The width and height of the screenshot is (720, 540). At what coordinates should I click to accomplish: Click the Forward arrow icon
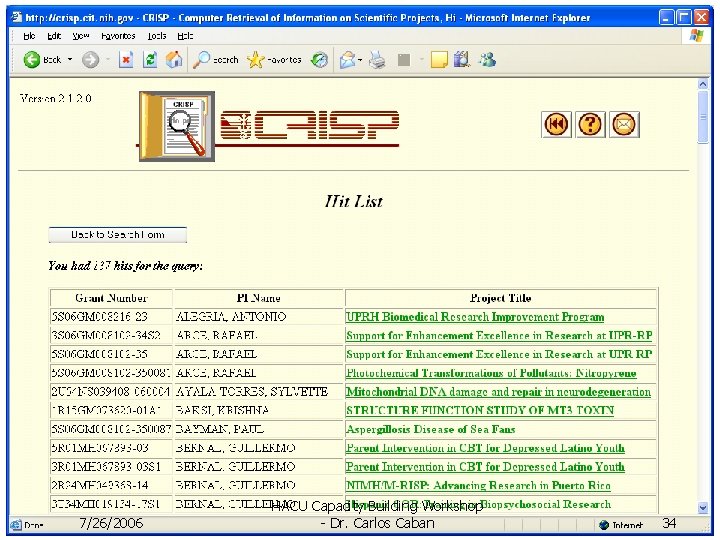[x=90, y=60]
